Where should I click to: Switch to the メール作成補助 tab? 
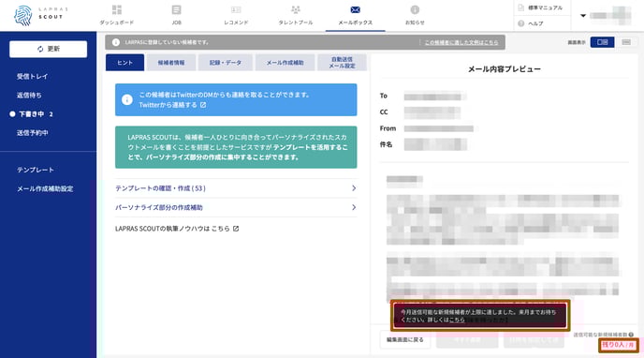point(285,63)
